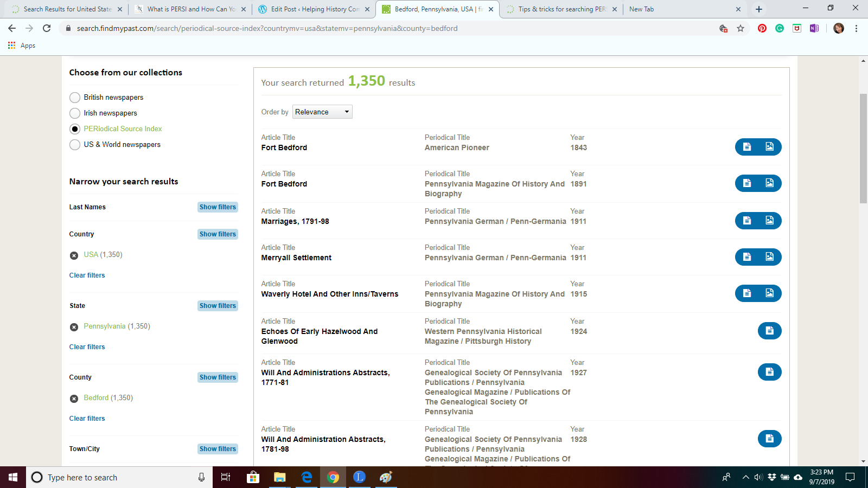Remove the USA country filter (x icon)

point(74,255)
